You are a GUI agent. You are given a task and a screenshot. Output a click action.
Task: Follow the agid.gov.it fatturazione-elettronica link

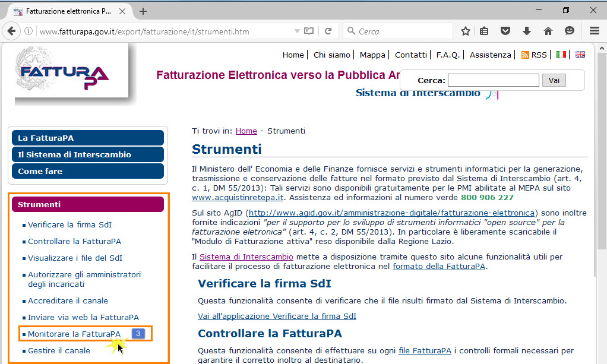(x=391, y=213)
